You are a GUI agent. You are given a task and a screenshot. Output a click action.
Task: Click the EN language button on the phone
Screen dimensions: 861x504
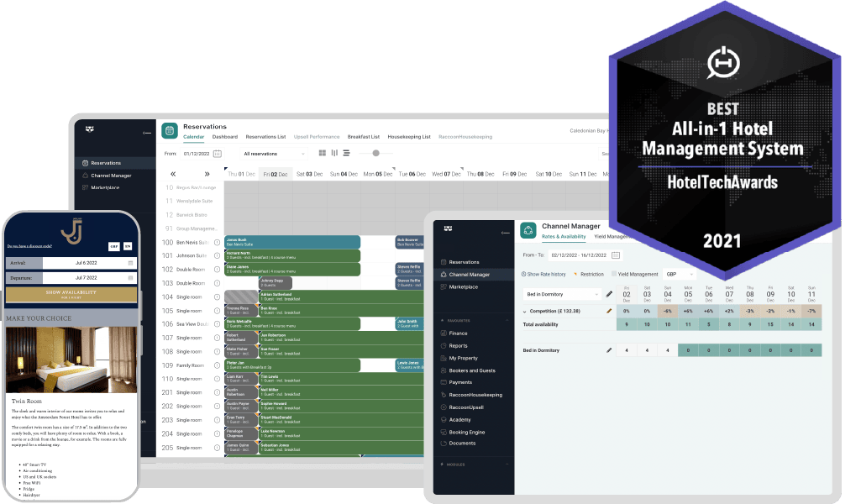click(x=128, y=246)
